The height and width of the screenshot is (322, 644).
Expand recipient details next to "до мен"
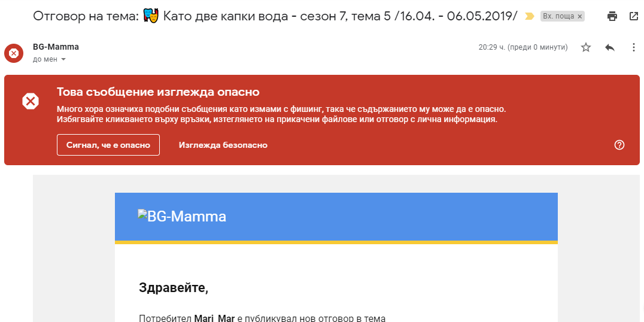[x=63, y=59]
